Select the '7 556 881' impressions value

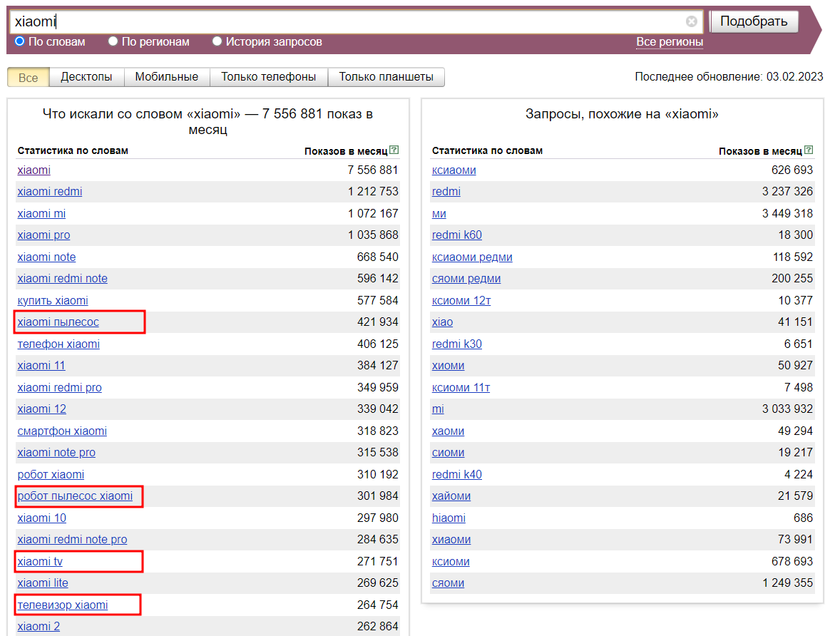coord(373,170)
